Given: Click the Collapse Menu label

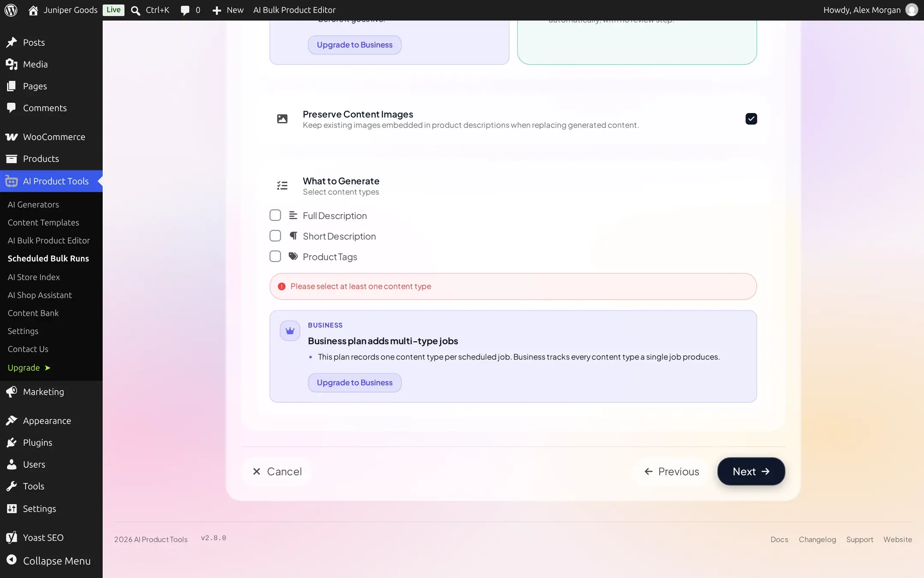Looking at the screenshot, I should [x=57, y=560].
